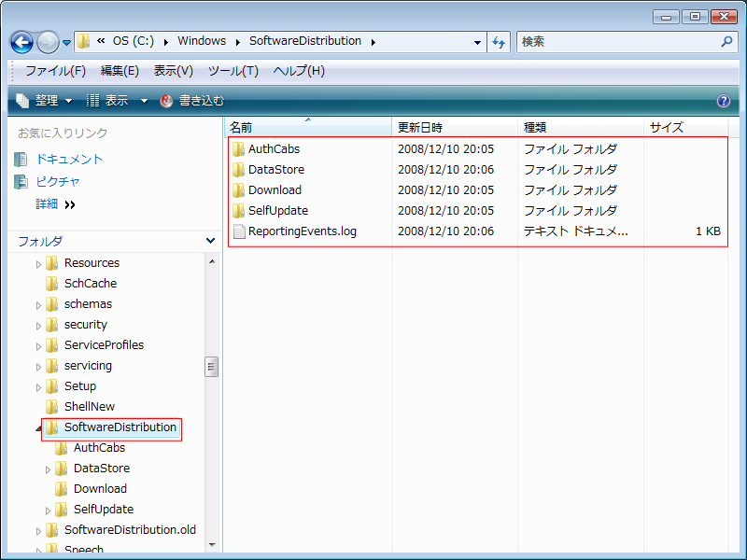Select the ReportingEvents.log file icon

(x=239, y=231)
